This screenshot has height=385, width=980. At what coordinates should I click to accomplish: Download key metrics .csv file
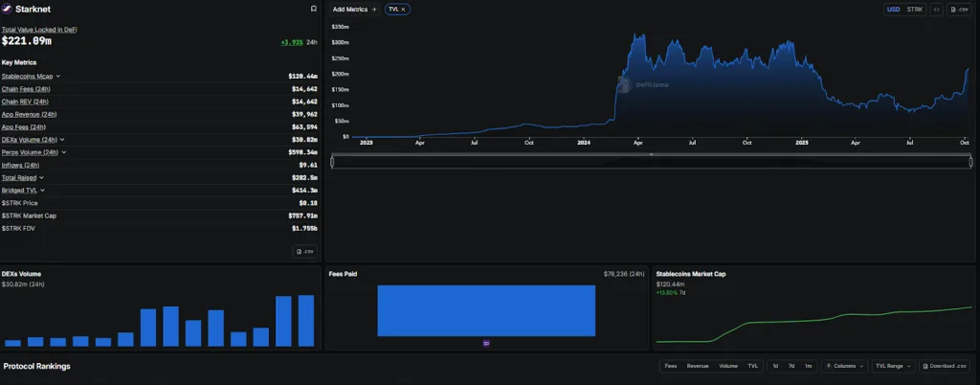(304, 251)
